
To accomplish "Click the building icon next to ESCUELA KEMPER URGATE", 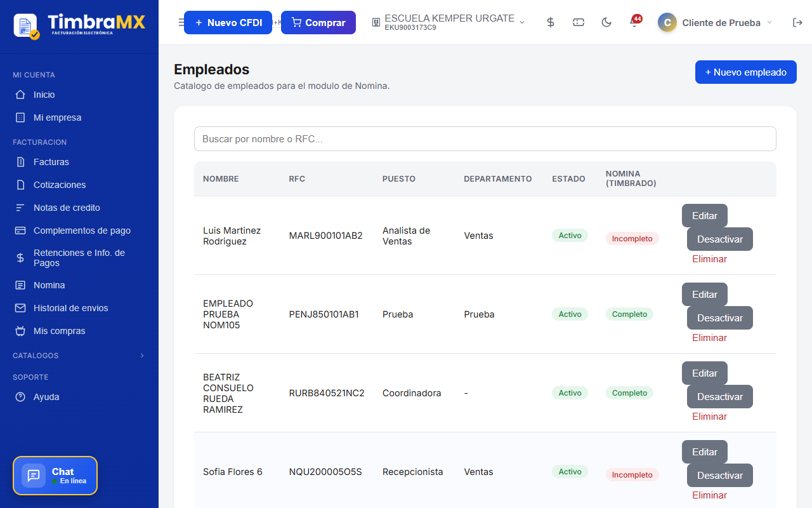I will tap(376, 23).
